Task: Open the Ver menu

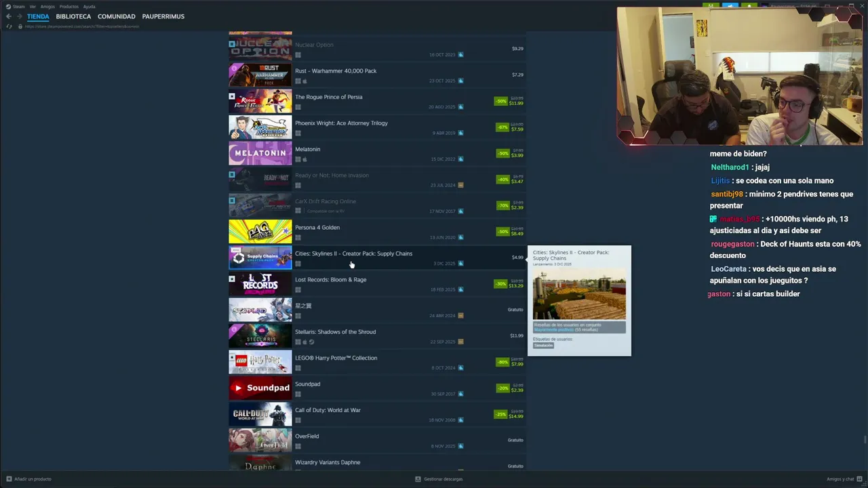Action: click(x=33, y=7)
